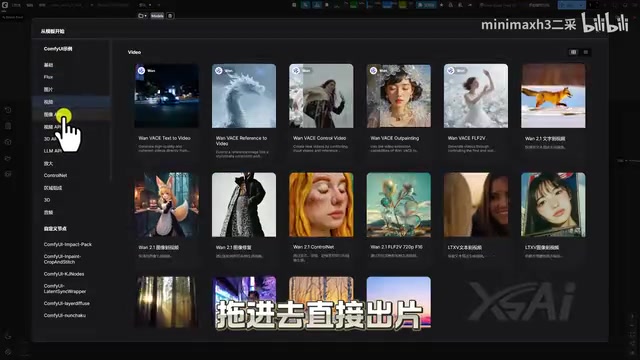
Task: Open the Wan 2.1 ControlNet template
Action: point(321,204)
